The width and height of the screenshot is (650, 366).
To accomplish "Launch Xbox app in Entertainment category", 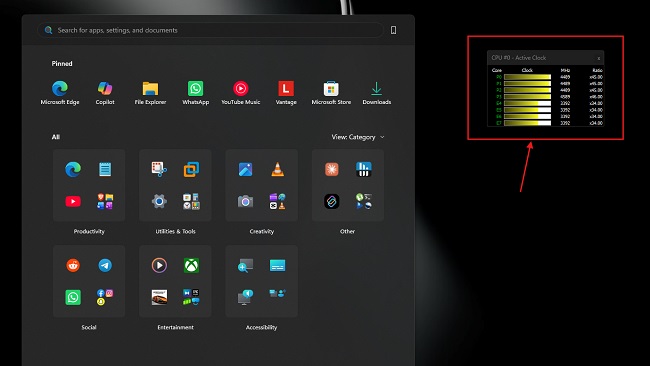I will point(191,265).
